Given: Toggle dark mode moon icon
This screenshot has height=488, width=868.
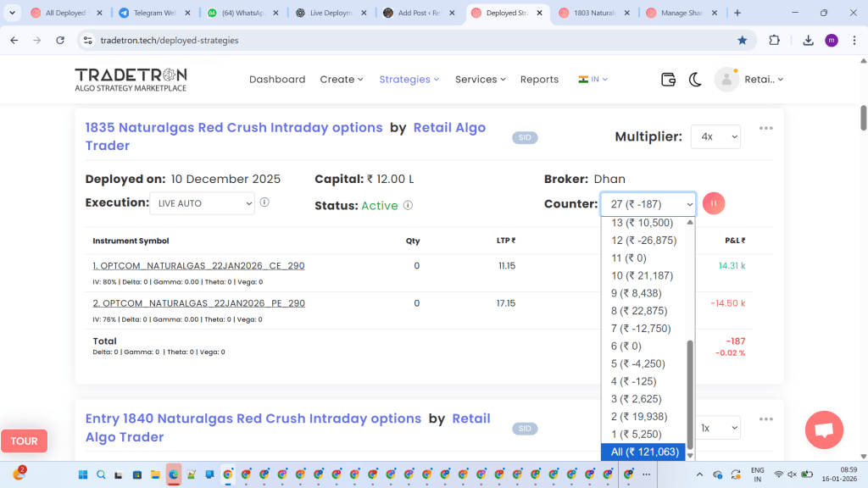Looking at the screenshot, I should coord(695,79).
